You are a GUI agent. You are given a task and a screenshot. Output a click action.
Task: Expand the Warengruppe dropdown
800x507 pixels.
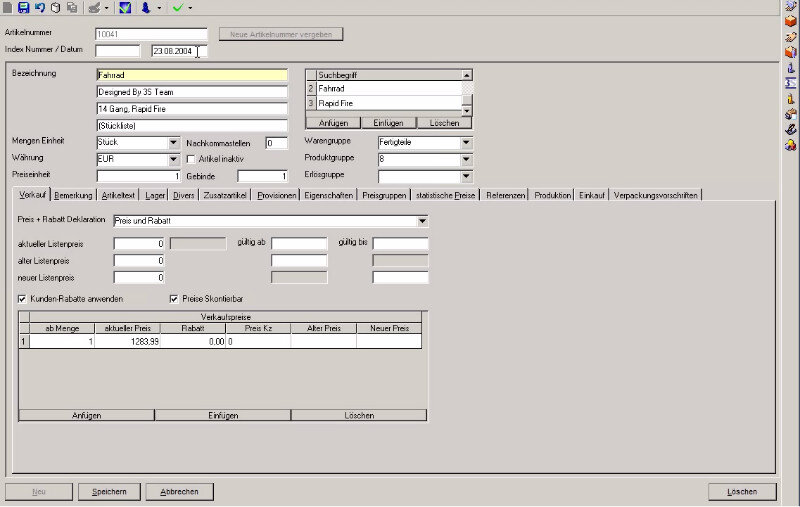(466, 143)
